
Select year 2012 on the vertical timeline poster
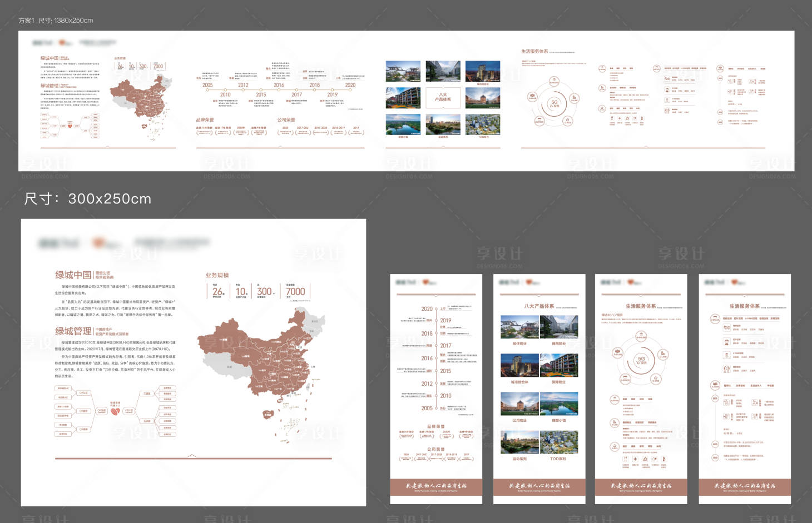[427, 383]
